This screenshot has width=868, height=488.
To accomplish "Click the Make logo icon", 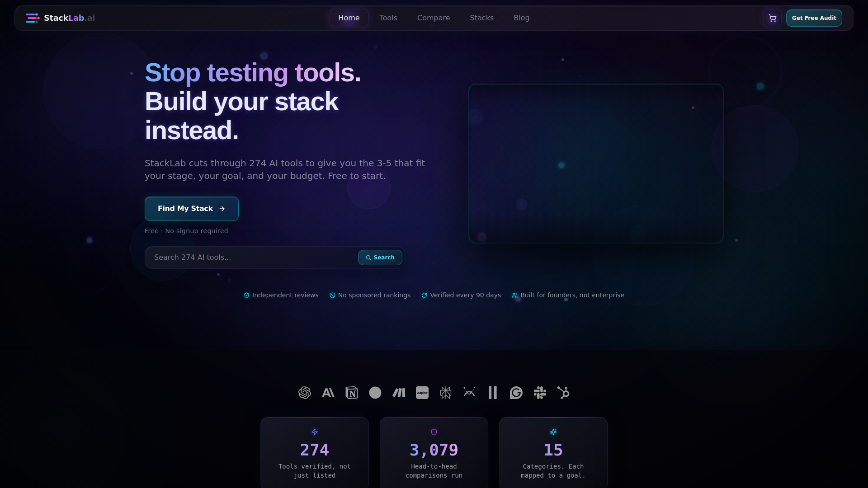I will click(399, 393).
